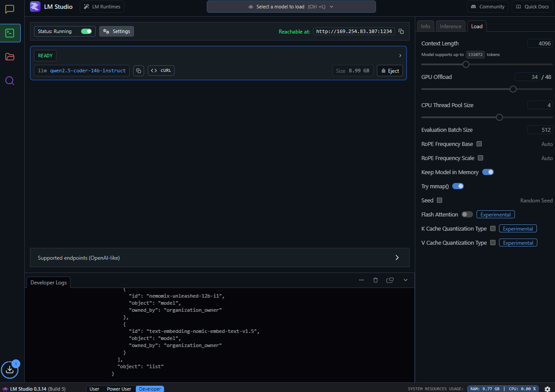Click the Size 8.99 GB label
The width and height of the screenshot is (555, 392).
[x=353, y=71]
